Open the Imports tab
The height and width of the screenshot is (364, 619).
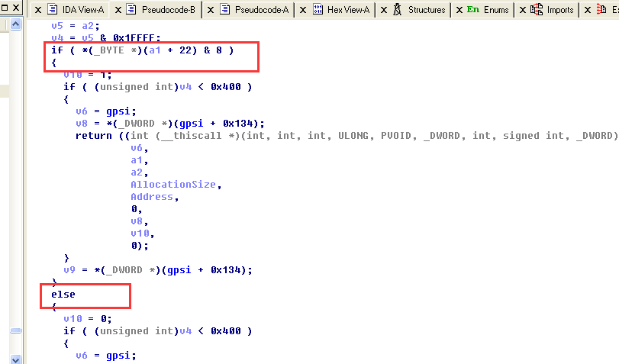pyautogui.click(x=559, y=10)
